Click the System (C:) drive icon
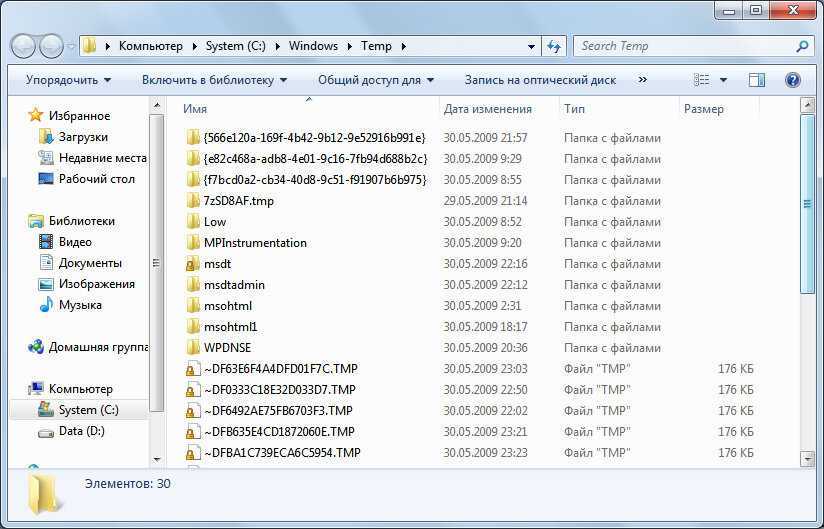The width and height of the screenshot is (824, 529). coord(46,410)
